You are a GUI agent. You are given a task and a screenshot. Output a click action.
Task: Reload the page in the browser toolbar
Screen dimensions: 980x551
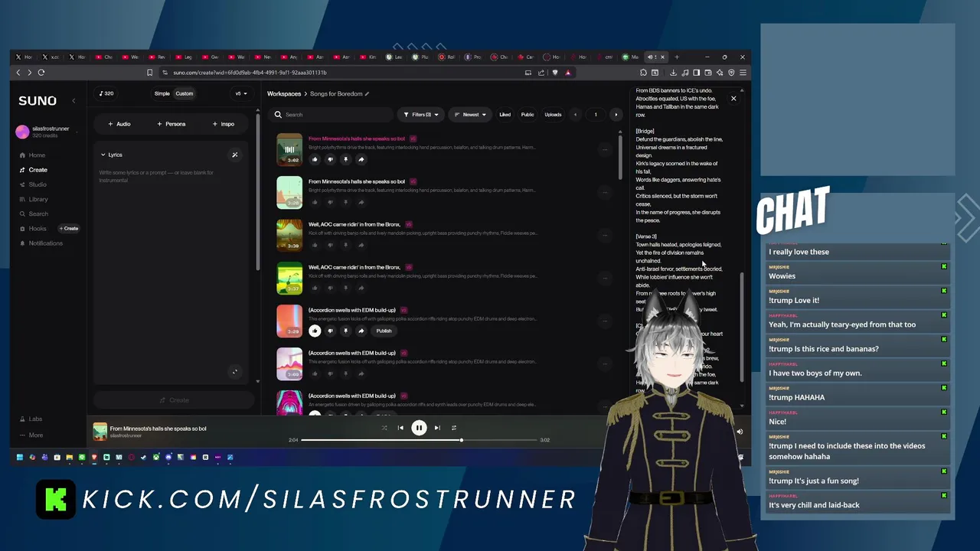41,73
